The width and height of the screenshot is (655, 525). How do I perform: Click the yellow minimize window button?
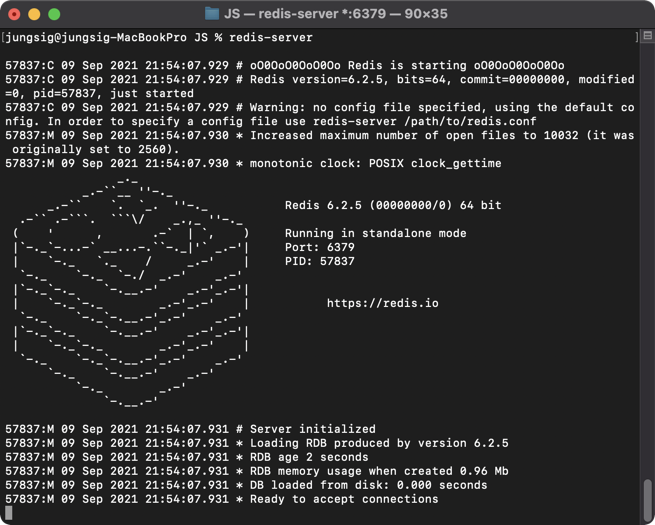tap(34, 14)
